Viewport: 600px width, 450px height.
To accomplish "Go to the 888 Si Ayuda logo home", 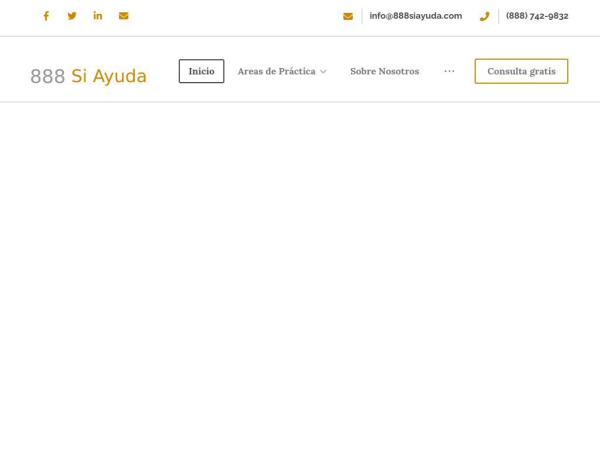I will (x=88, y=76).
